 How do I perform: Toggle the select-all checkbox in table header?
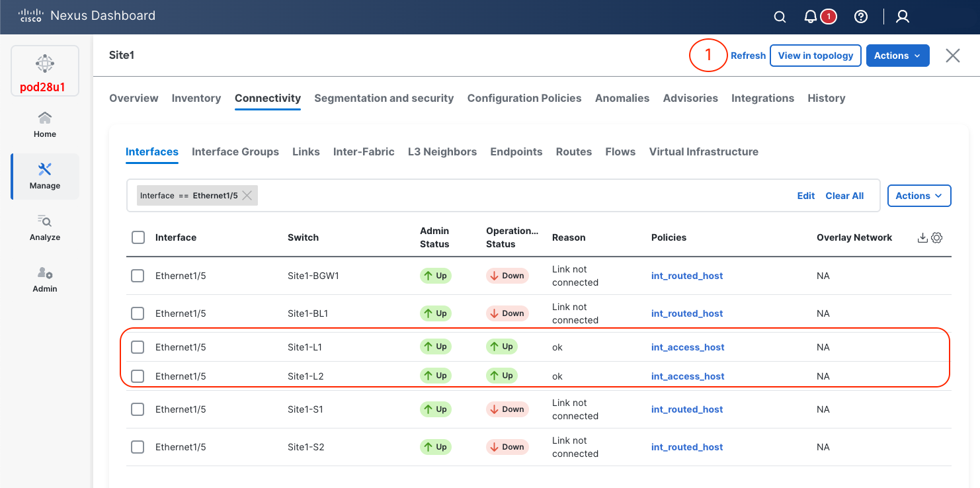[x=138, y=237]
